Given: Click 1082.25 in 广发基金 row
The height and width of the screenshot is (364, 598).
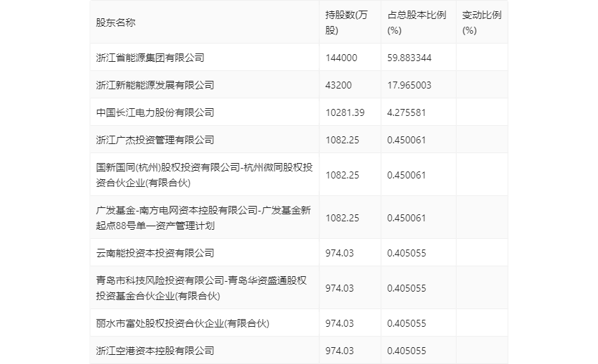Looking at the screenshot, I should coord(342,218).
